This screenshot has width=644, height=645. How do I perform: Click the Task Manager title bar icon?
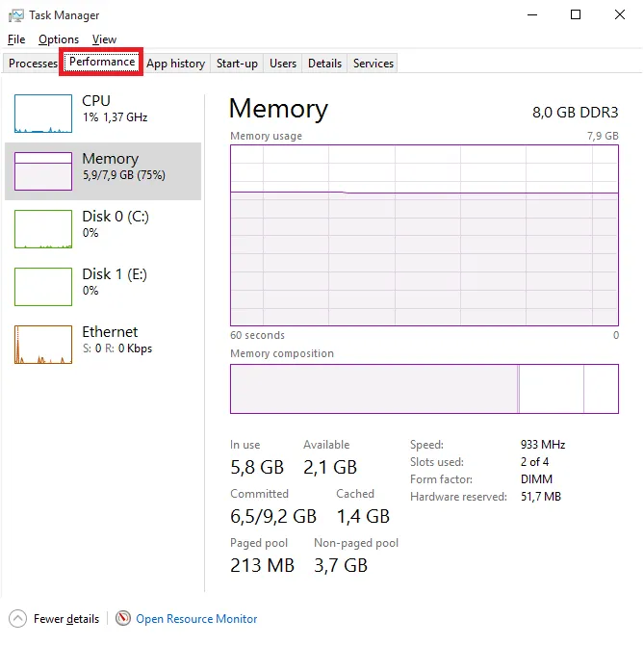[x=16, y=15]
